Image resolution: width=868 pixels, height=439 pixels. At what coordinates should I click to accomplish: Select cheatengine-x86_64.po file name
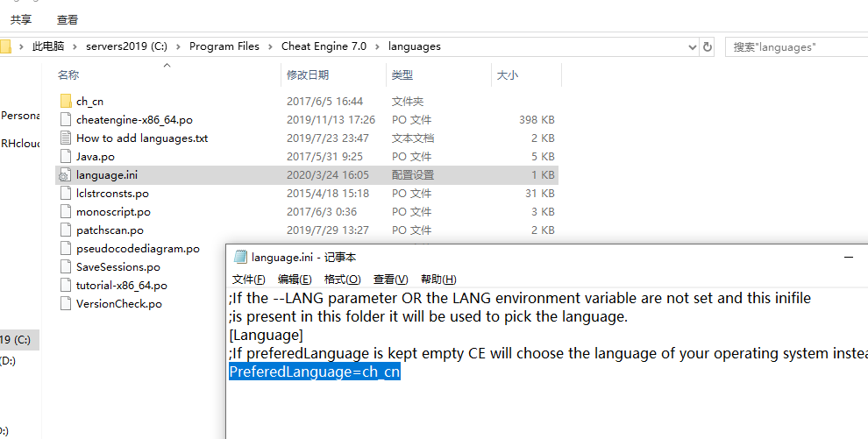coord(134,119)
